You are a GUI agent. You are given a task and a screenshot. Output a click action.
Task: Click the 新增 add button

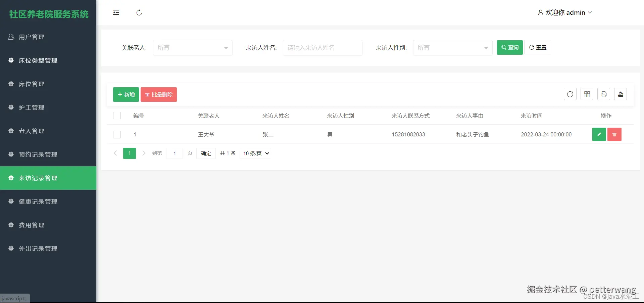point(126,94)
